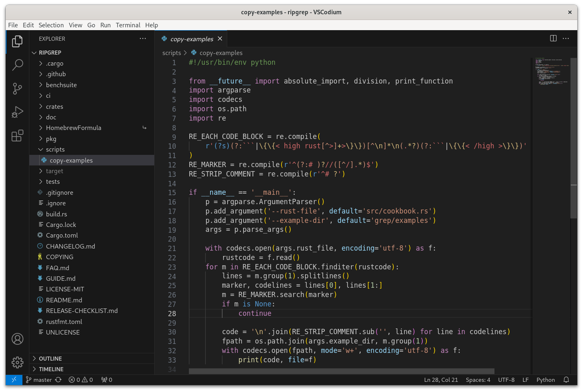
Task: Open the Run and Debug view icon
Action: tap(17, 112)
